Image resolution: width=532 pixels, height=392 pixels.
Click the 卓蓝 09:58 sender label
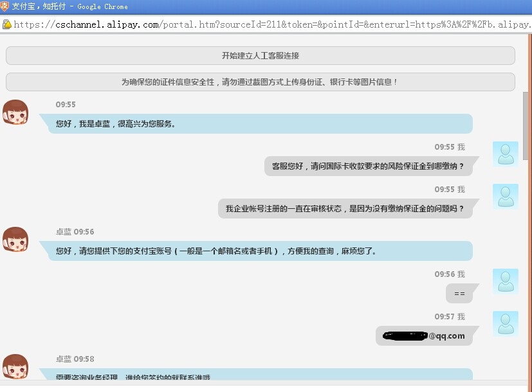click(x=75, y=359)
